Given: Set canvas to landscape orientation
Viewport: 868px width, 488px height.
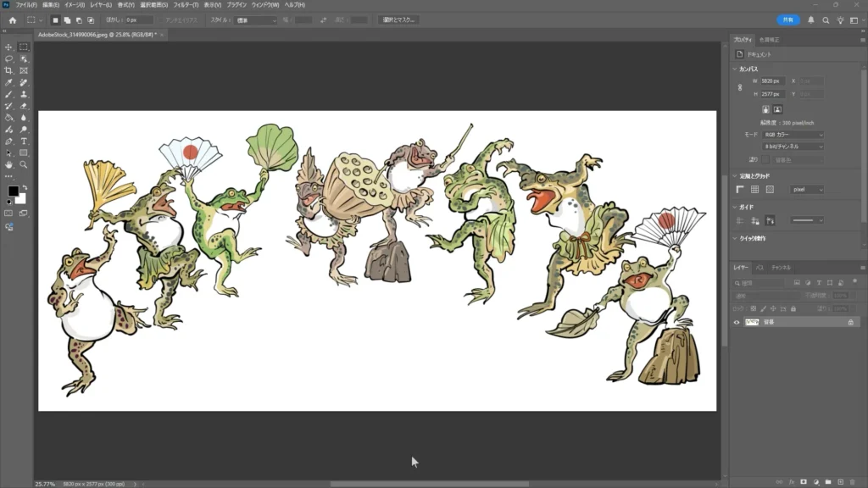Looking at the screenshot, I should coord(778,109).
